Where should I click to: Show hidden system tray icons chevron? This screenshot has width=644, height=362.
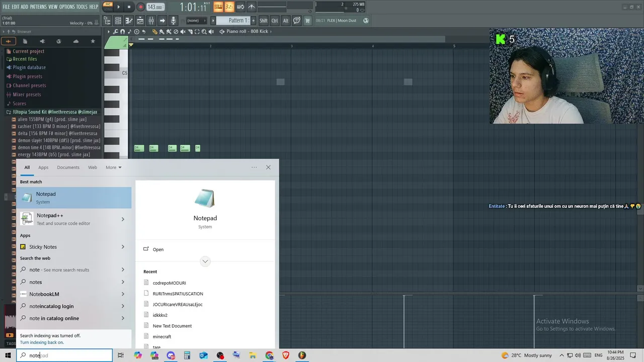coord(562,355)
